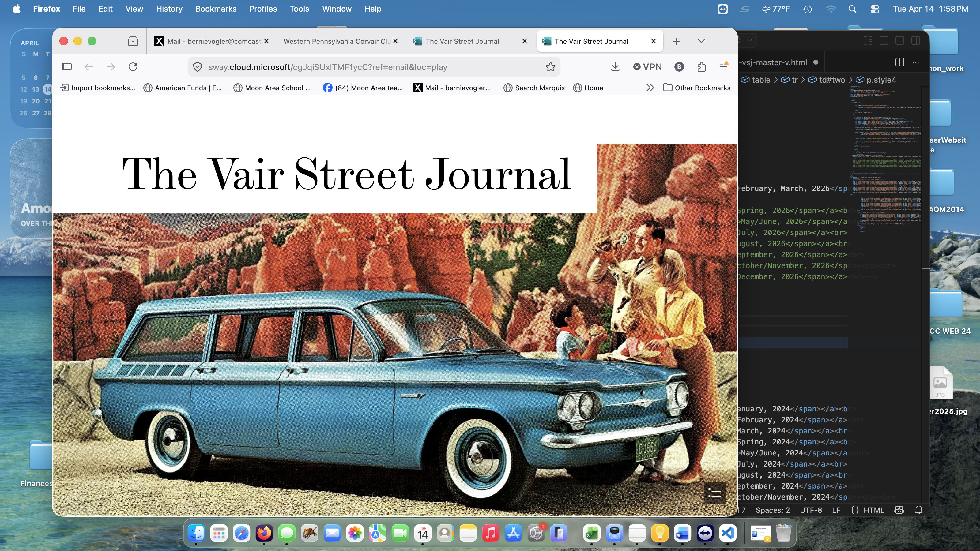Open the B profile account icon

pyautogui.click(x=679, y=67)
